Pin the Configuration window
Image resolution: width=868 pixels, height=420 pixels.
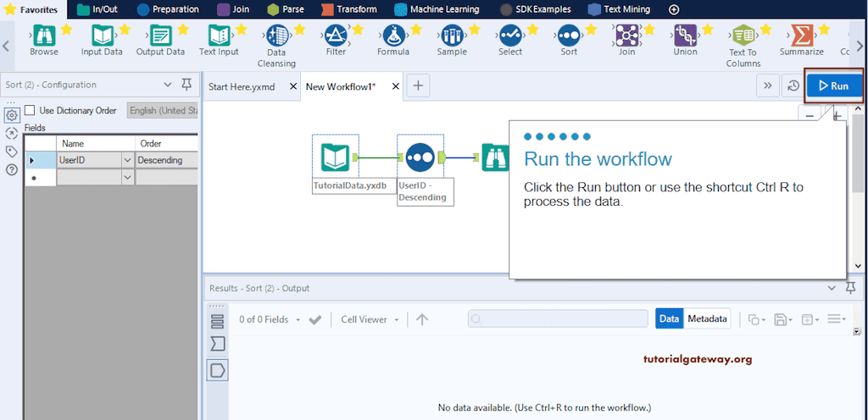[186, 85]
